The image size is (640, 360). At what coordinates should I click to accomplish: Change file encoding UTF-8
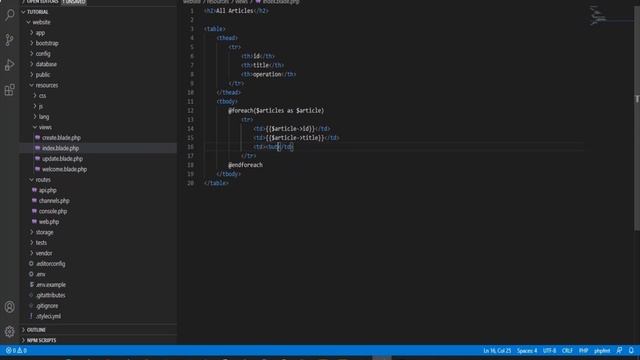click(549, 351)
